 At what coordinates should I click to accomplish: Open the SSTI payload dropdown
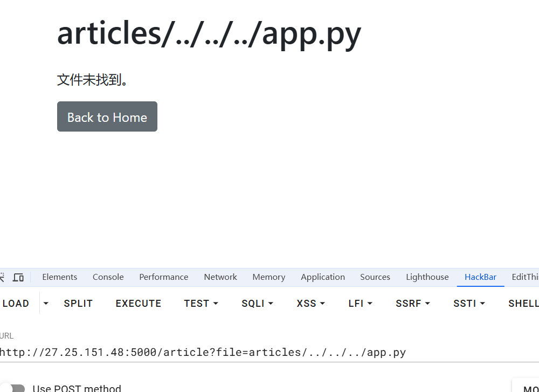click(x=469, y=304)
